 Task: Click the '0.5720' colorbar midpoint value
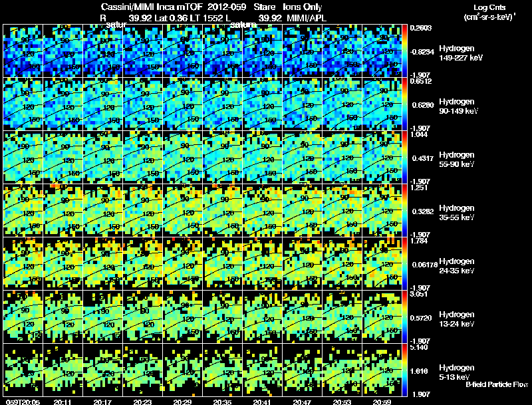click(x=422, y=318)
